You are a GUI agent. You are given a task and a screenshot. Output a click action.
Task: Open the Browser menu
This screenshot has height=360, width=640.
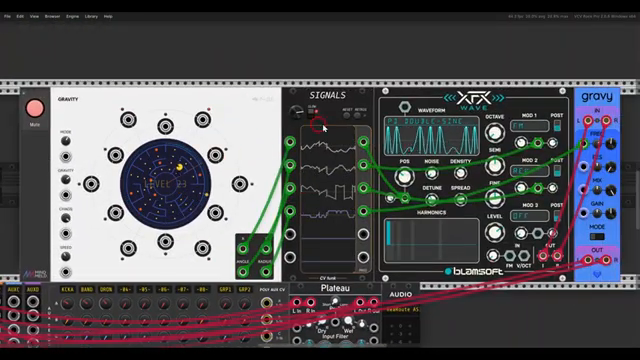pos(52,16)
